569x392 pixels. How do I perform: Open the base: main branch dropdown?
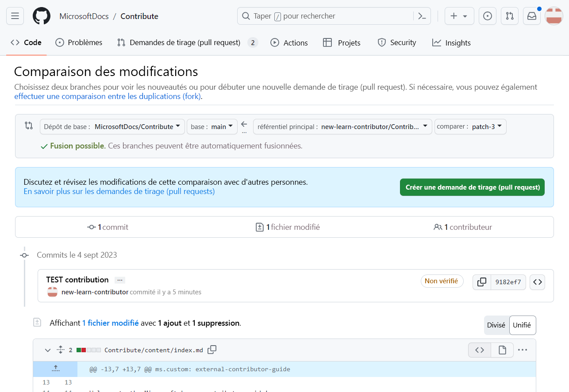(212, 126)
